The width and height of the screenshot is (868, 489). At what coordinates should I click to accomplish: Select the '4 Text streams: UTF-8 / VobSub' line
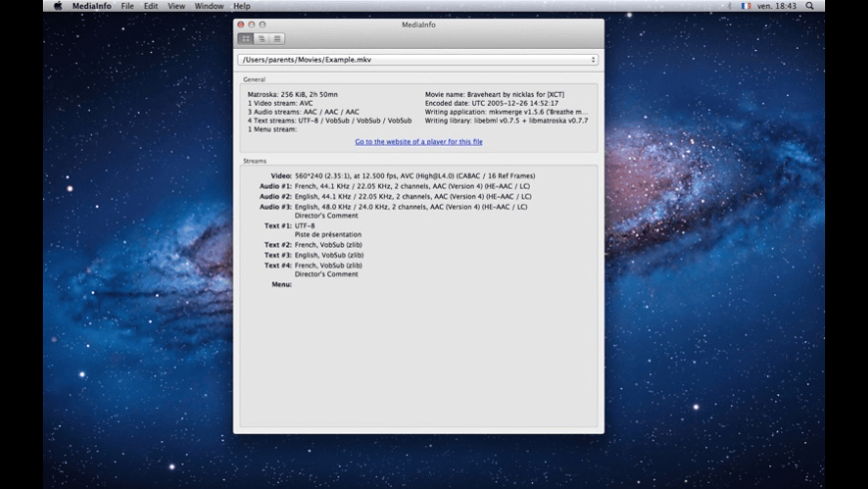tap(329, 120)
